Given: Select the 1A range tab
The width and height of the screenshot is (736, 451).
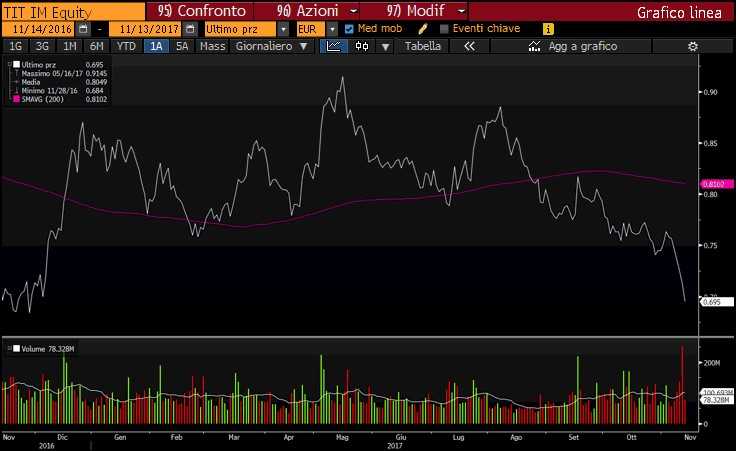Looking at the screenshot, I should click(156, 46).
